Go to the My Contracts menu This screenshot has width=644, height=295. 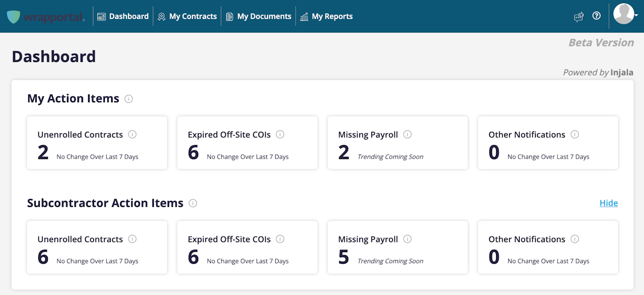click(187, 17)
